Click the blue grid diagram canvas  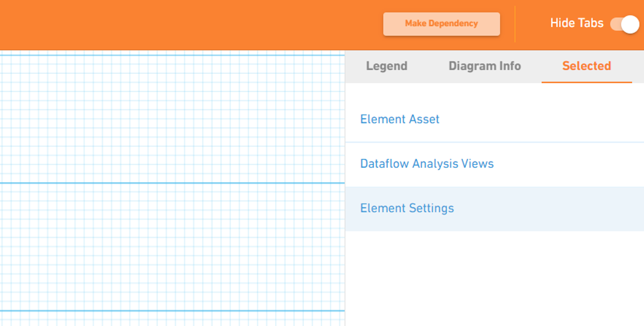click(x=169, y=121)
